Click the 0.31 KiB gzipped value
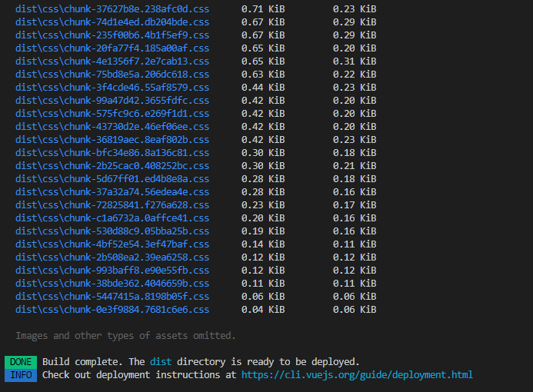The height and width of the screenshot is (392, 533). pos(355,61)
